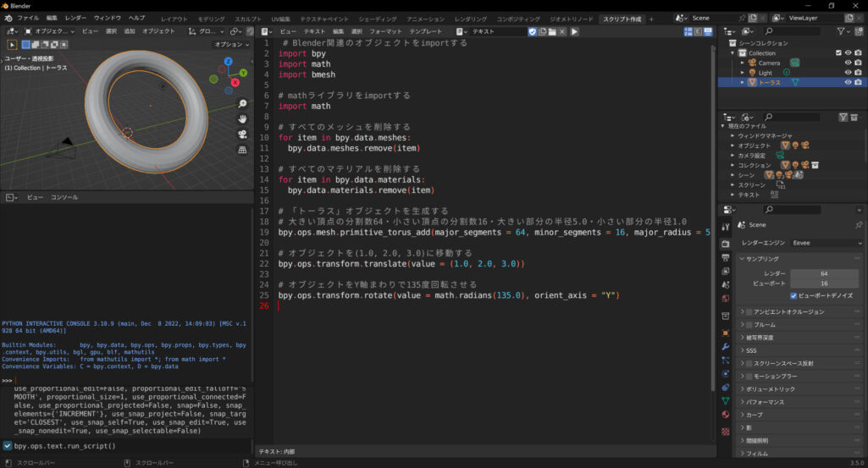
Task: Open the Tool properties tab icon
Action: tap(726, 227)
